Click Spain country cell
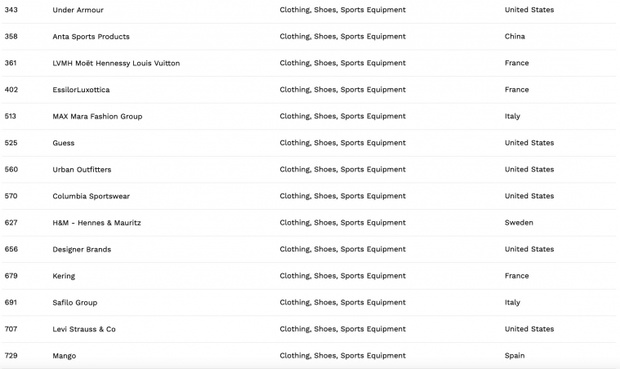Screen dimensions: 620x369 [x=514, y=356]
